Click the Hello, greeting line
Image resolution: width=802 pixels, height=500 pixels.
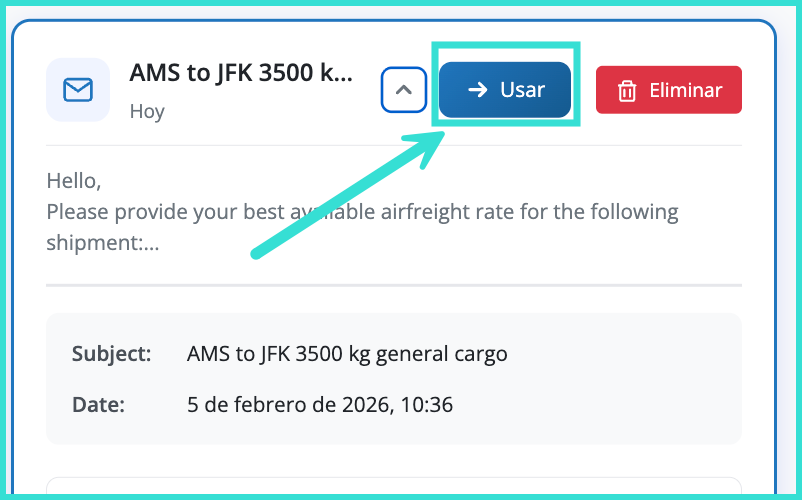pos(74,181)
